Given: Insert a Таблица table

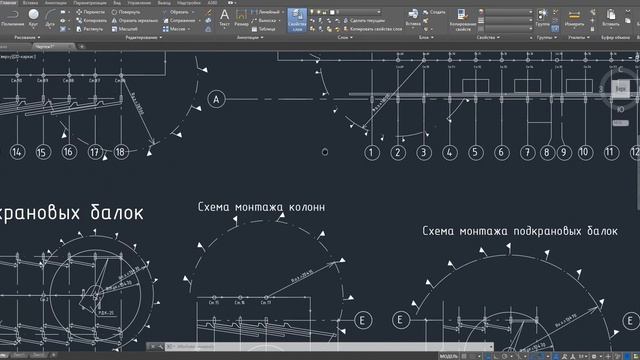Looking at the screenshot, I should tap(263, 29).
